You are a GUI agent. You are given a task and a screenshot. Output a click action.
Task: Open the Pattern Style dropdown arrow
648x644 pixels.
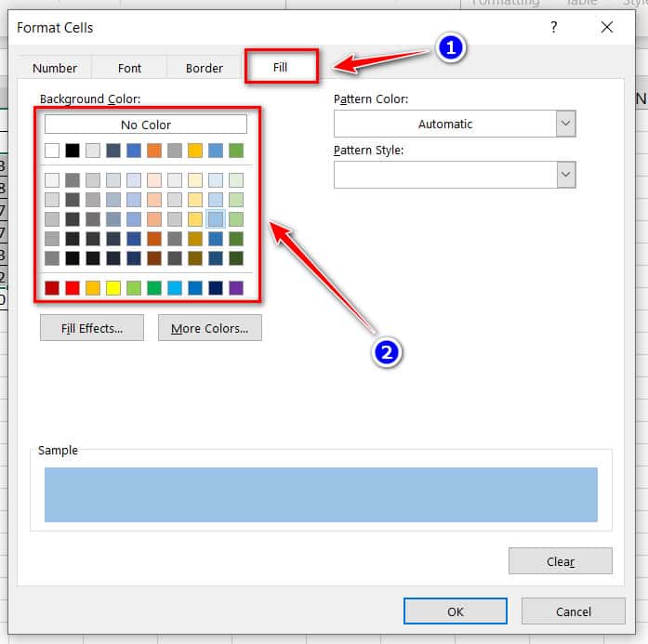[x=566, y=175]
